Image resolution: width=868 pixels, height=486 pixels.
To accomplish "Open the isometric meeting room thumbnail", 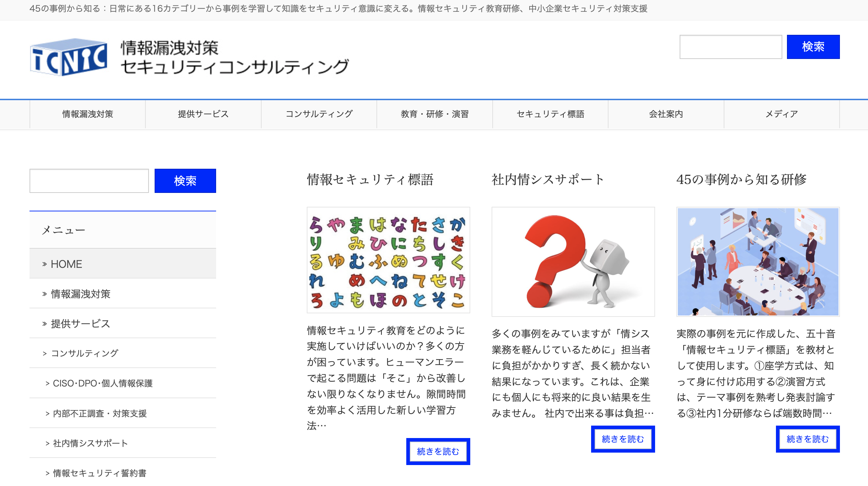I will 758,262.
